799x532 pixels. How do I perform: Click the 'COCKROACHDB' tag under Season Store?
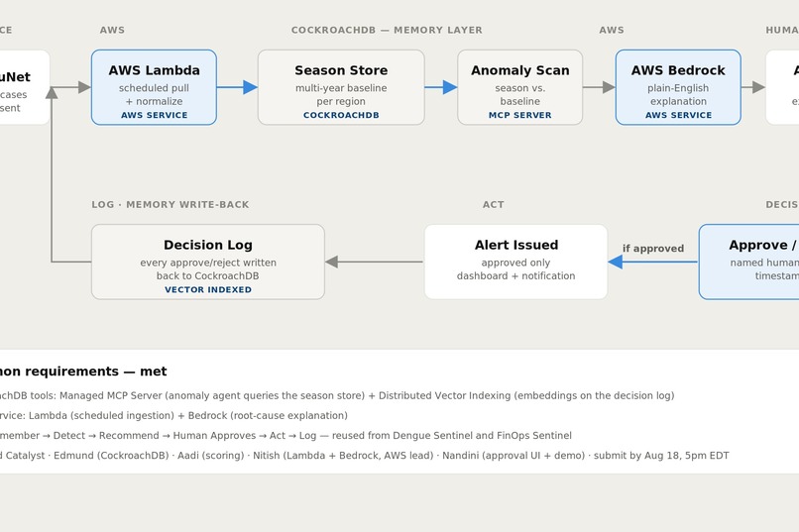(341, 115)
